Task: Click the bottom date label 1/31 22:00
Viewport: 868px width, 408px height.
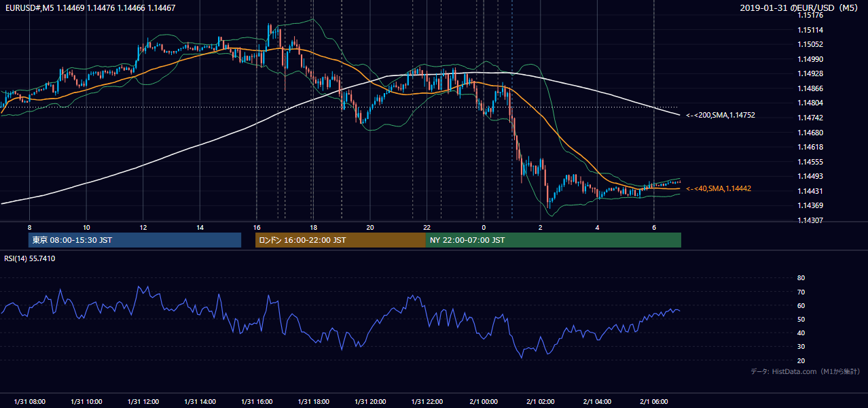Action: tap(427, 402)
